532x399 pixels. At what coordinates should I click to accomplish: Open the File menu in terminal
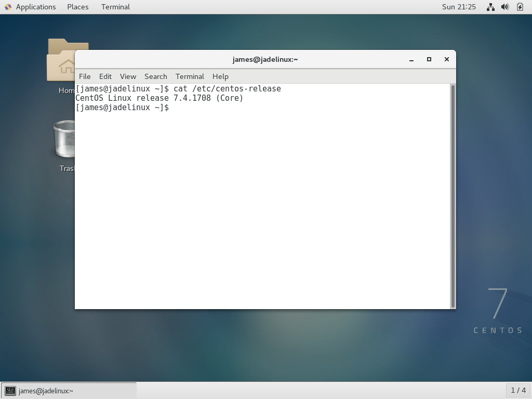pos(85,76)
